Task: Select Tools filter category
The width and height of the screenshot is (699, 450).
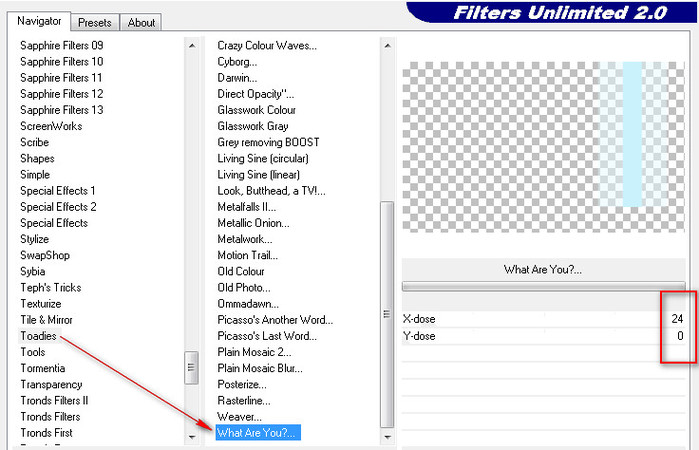Action: coord(33,352)
